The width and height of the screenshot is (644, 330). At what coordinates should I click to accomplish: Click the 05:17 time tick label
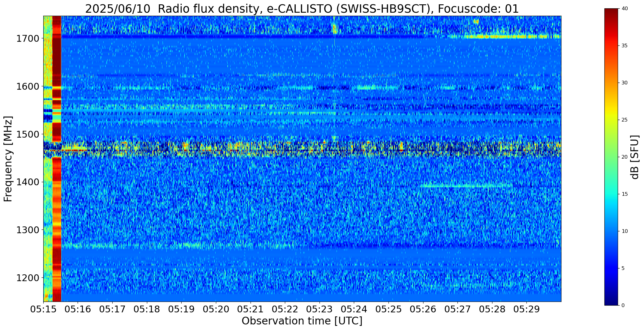(x=112, y=309)
